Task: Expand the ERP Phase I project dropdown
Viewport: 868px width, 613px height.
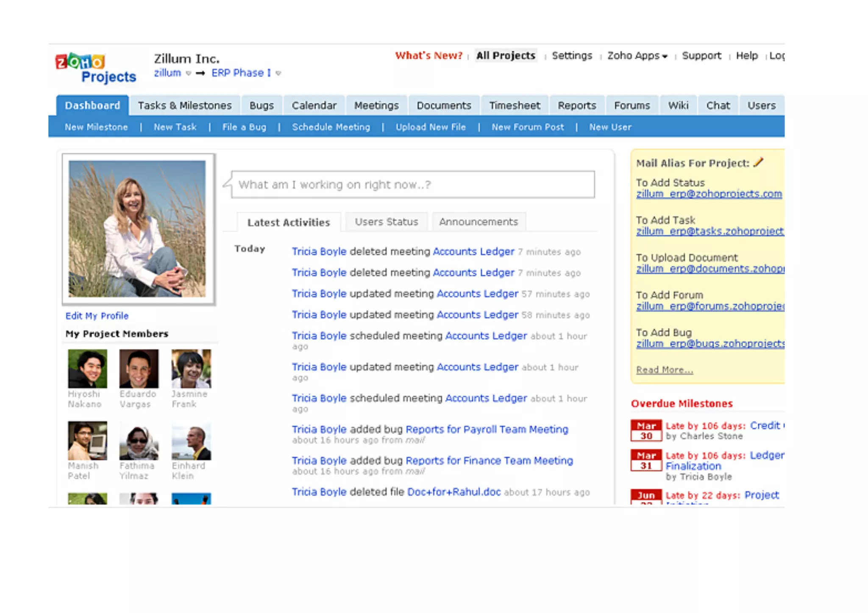Action: (278, 73)
